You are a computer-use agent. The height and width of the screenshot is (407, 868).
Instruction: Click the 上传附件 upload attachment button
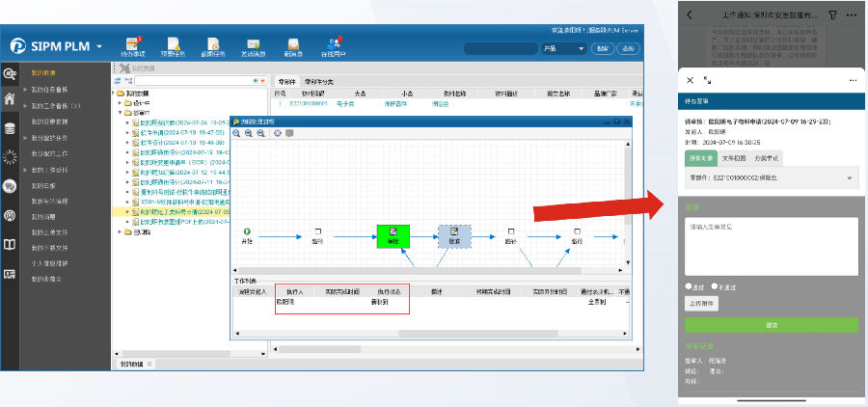[700, 303]
